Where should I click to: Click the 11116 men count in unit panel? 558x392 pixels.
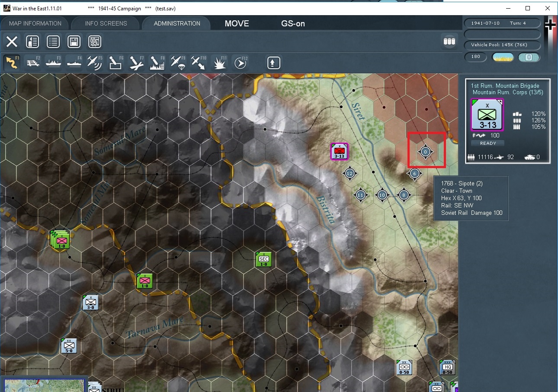pos(485,157)
